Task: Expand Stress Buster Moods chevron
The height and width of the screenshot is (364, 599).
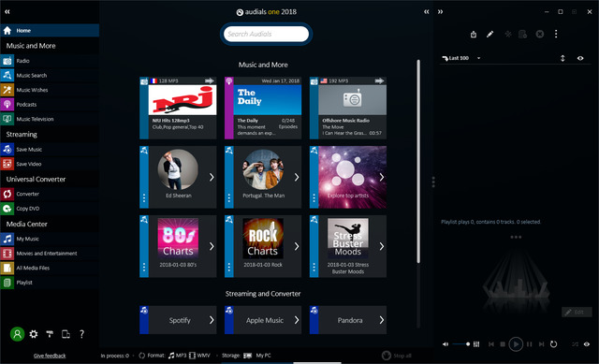Action: pos(381,246)
